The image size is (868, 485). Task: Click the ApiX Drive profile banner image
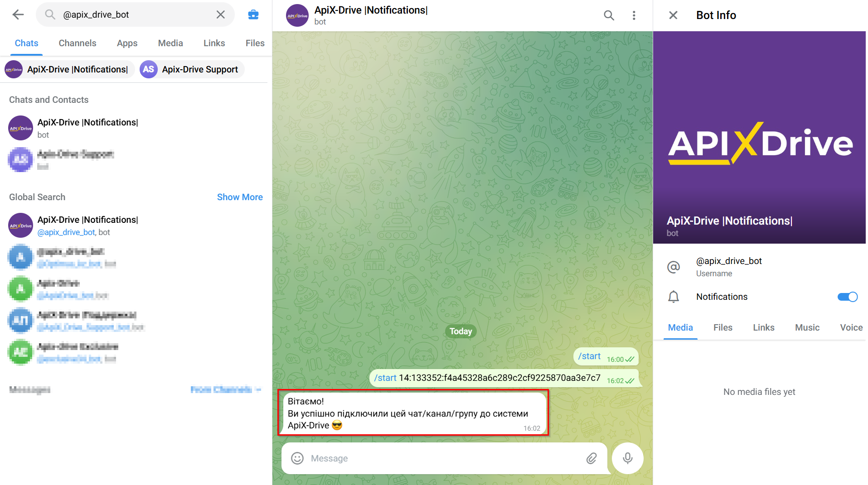coord(759,137)
